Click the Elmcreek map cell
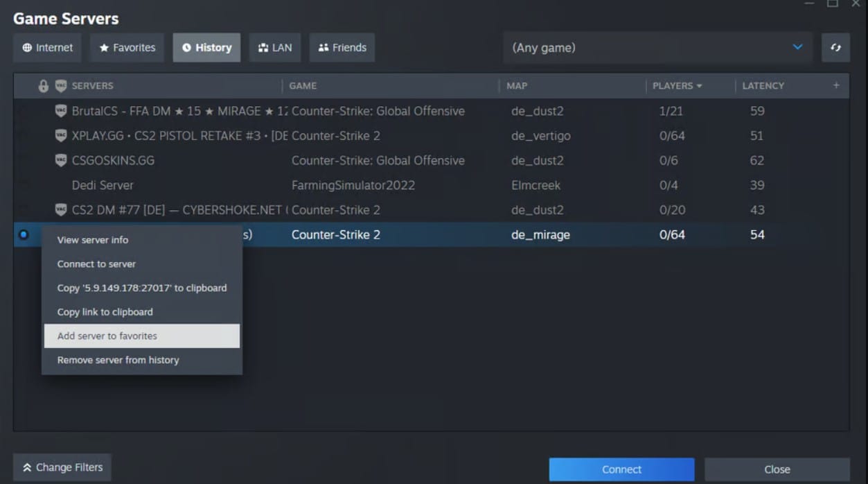The image size is (868, 484). coord(535,185)
